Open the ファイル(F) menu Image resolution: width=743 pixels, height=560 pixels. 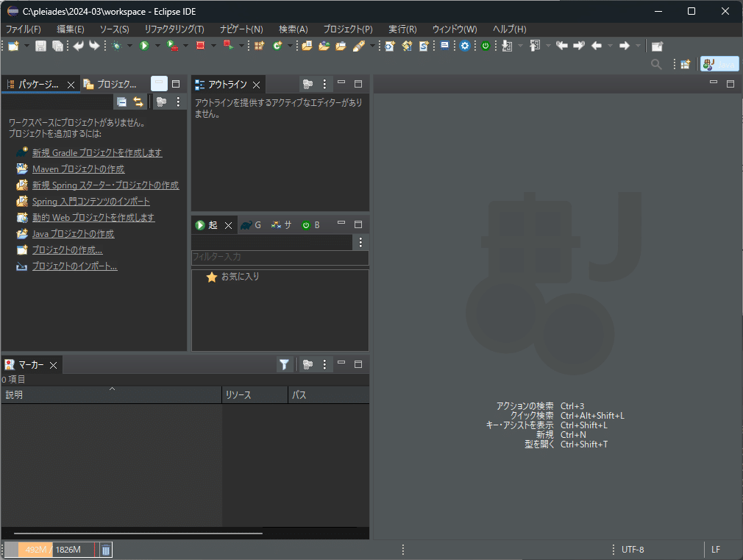pos(24,29)
